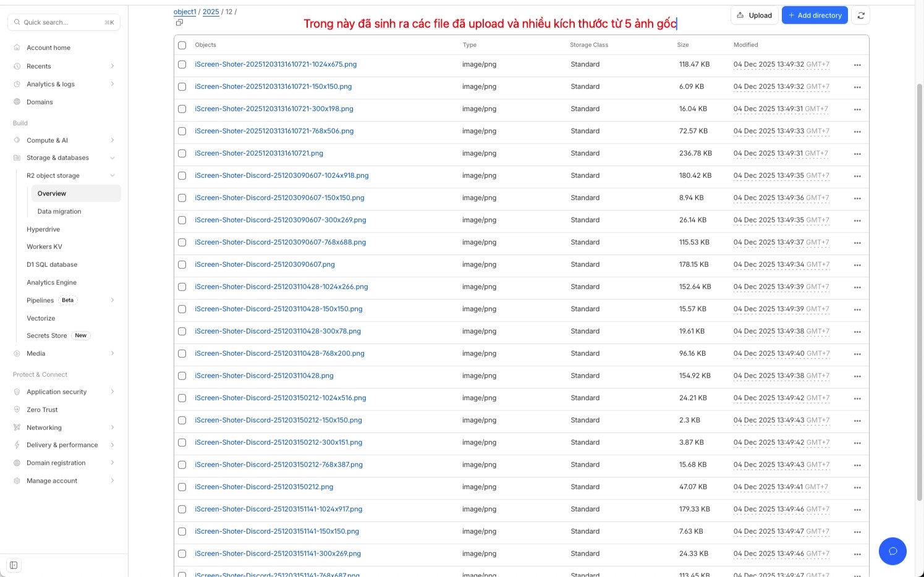This screenshot has height=577, width=924.
Task: Refresh the objects list
Action: pyautogui.click(x=860, y=15)
